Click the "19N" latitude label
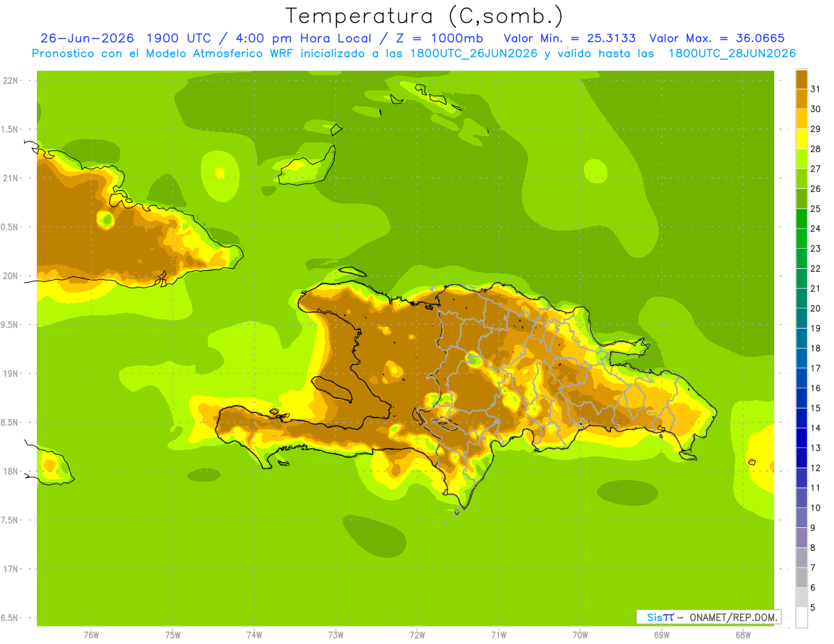834x644 pixels. pos(10,373)
